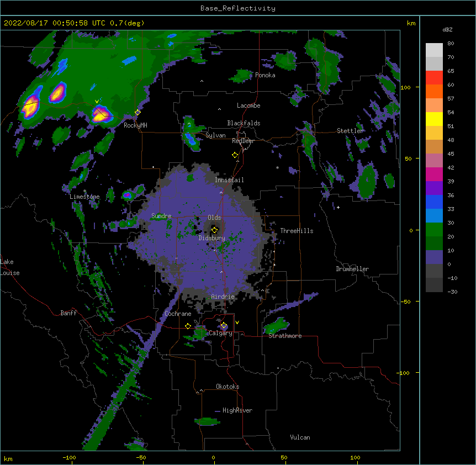Viewport: 476px width, 465px height.
Task: Click the Ponoka city label
Action: click(x=265, y=75)
